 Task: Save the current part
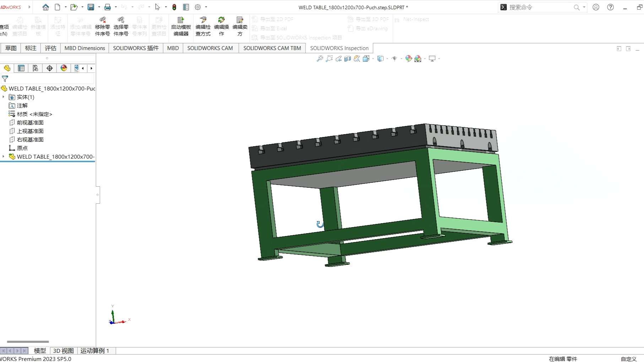click(x=91, y=7)
